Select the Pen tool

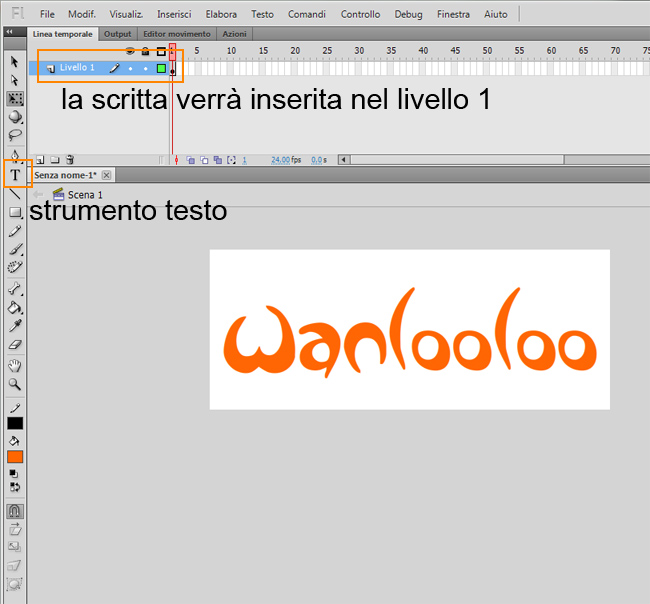[15, 155]
